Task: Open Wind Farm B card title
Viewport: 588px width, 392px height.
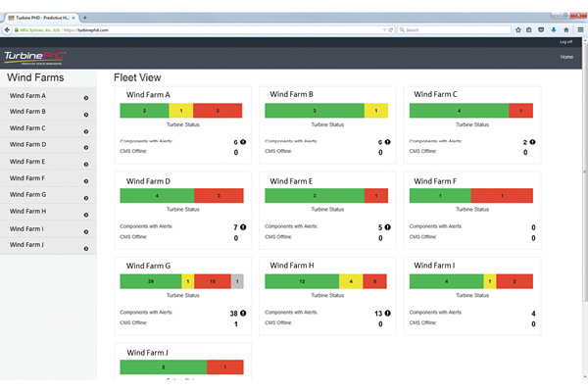Action: (291, 94)
